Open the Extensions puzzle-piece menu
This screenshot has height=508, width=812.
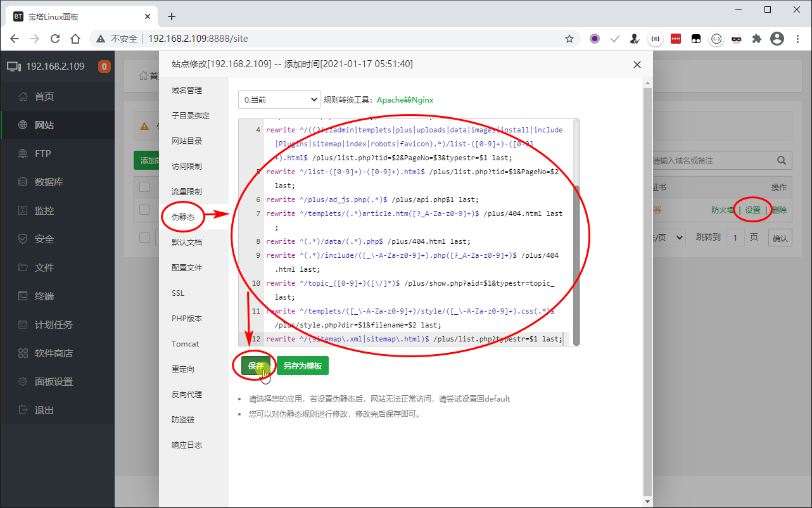756,39
